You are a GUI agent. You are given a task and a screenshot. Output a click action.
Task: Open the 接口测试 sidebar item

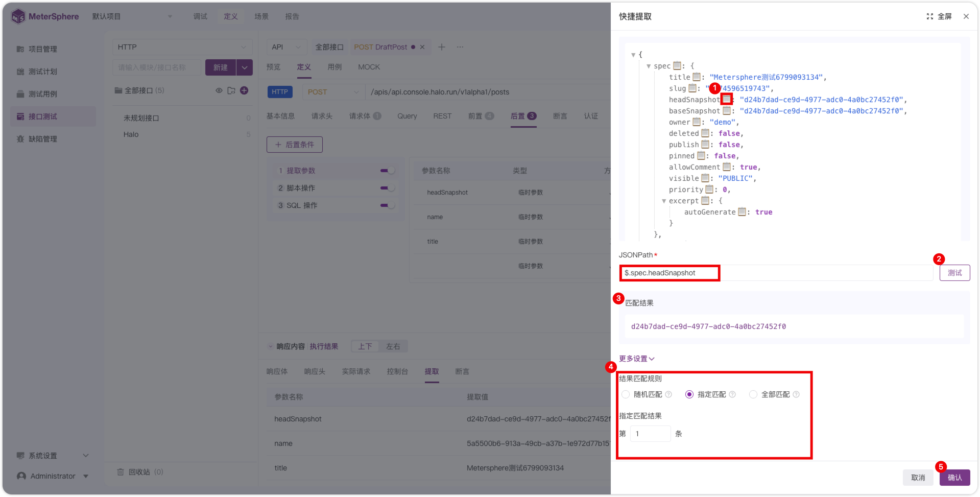pyautogui.click(x=53, y=116)
